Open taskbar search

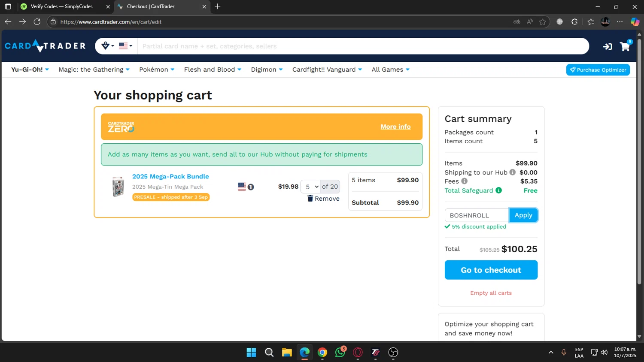tap(269, 353)
